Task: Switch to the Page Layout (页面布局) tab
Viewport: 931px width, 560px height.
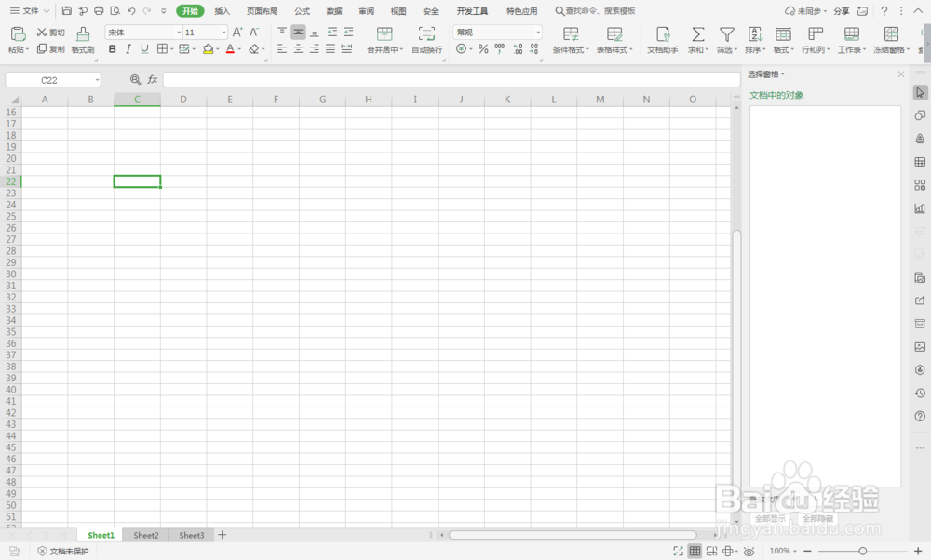Action: (x=262, y=11)
